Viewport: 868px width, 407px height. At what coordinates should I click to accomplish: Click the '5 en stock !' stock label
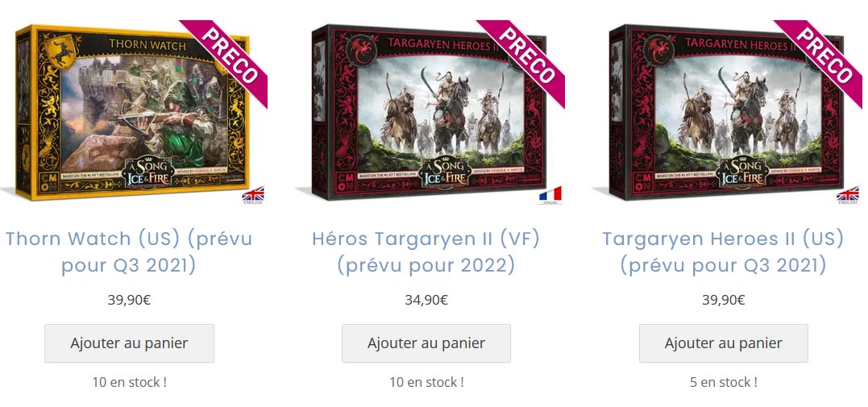click(x=724, y=382)
